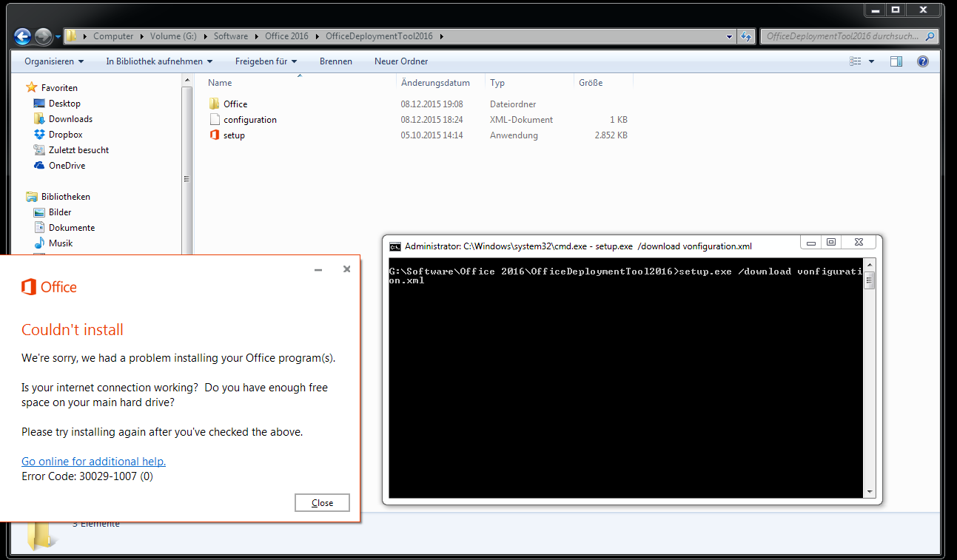Select the setup application file
Viewport: 957px width, 560px height.
pos(234,135)
